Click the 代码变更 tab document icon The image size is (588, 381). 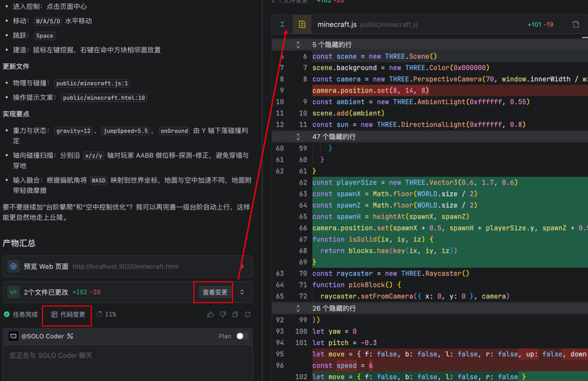pyautogui.click(x=54, y=314)
